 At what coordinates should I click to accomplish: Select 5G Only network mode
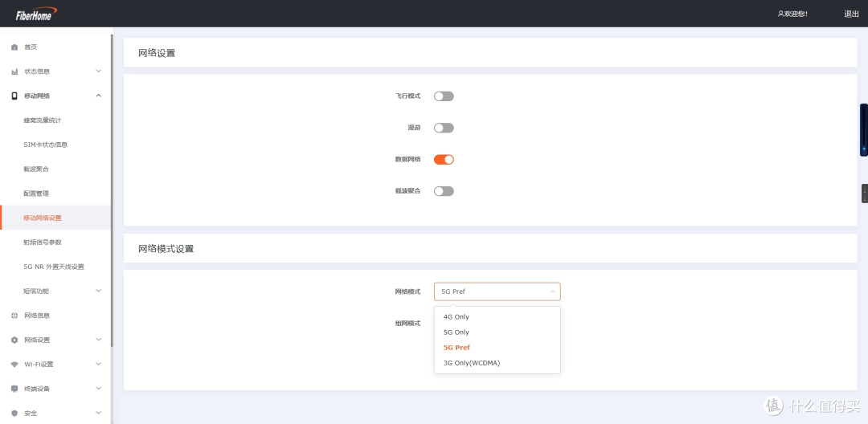pyautogui.click(x=497, y=332)
